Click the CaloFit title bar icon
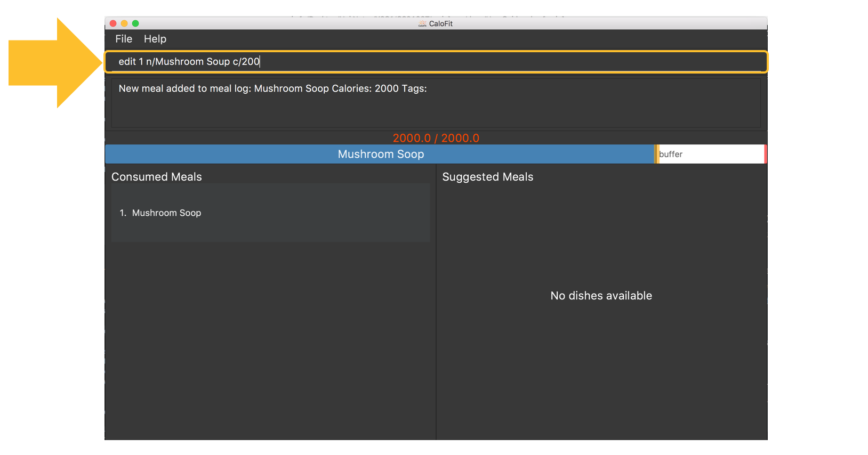The width and height of the screenshot is (868, 455). (422, 23)
